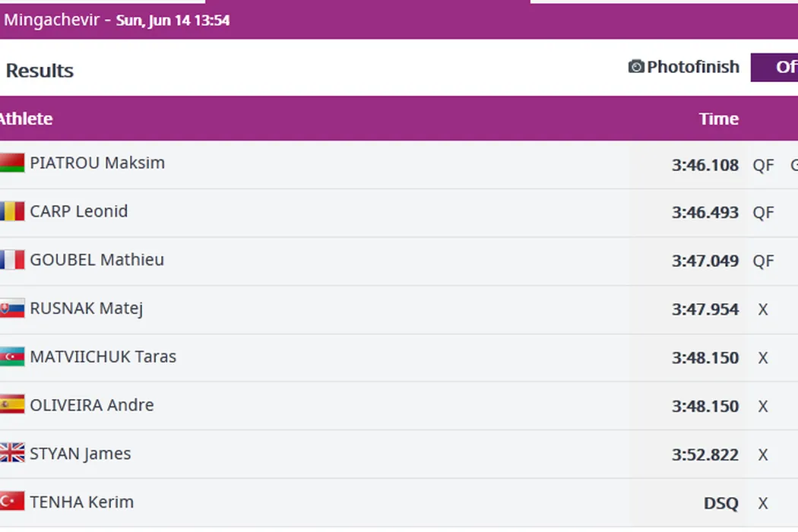Click the France flag beside GOUBEL Mathieu
This screenshot has width=798, height=532.
[x=11, y=260]
